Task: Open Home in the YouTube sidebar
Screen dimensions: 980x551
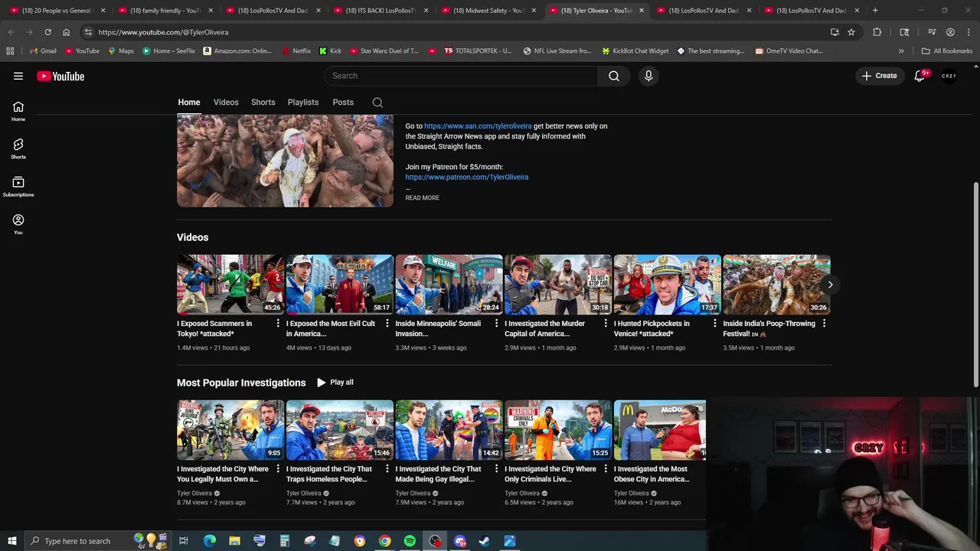Action: (18, 112)
